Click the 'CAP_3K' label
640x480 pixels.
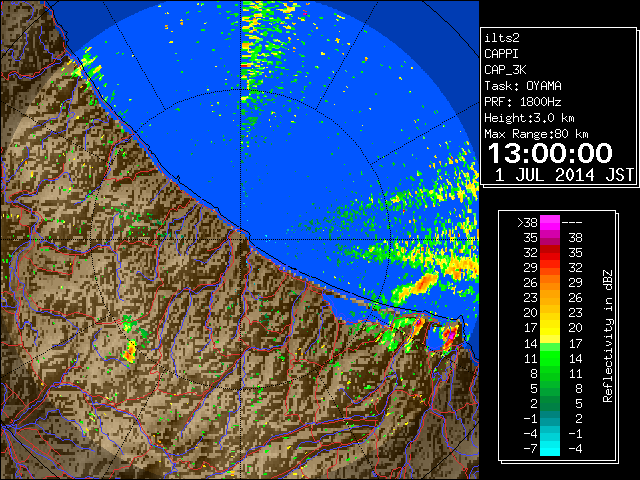(x=505, y=70)
